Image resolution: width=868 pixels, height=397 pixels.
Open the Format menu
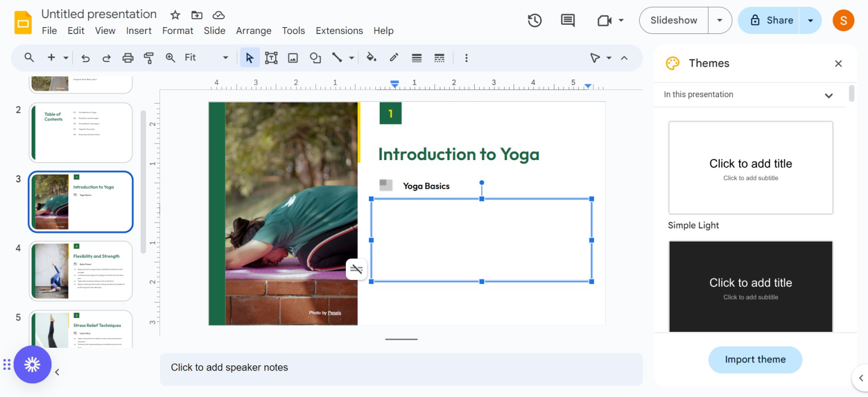coord(178,31)
